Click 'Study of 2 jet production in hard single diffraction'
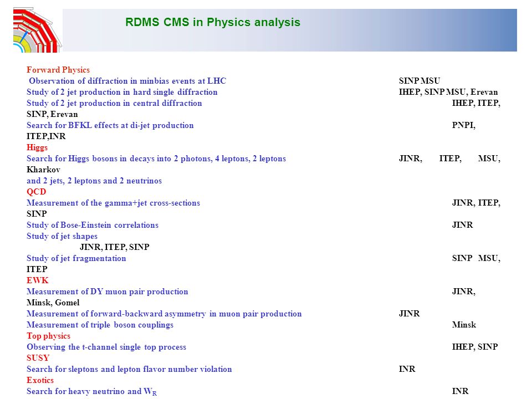 (122, 93)
